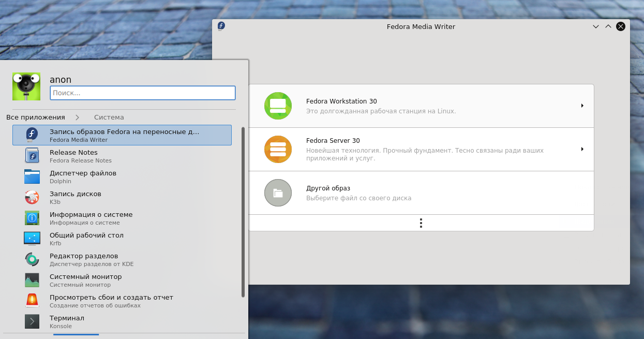
Task: Open Просмотреть сбои и создать отчет
Action: [122, 301]
